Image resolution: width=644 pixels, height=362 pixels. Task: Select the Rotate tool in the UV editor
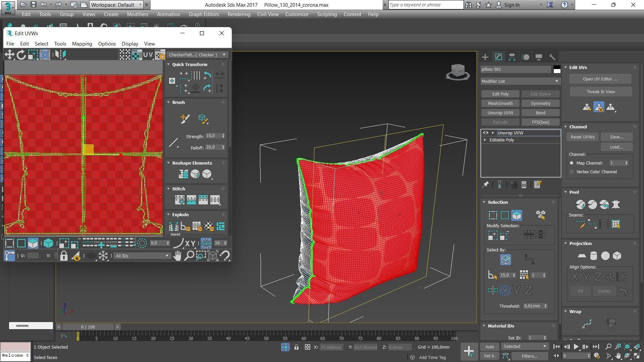(x=21, y=55)
